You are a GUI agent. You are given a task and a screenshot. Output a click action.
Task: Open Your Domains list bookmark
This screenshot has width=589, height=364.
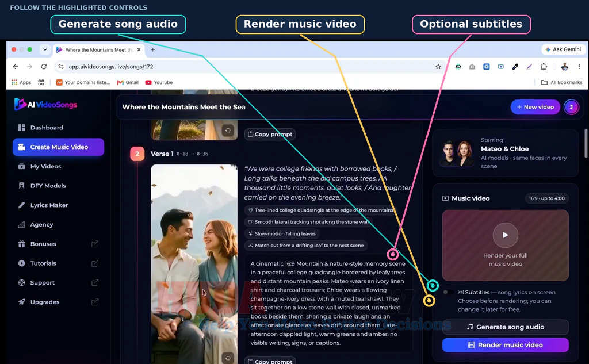point(83,82)
